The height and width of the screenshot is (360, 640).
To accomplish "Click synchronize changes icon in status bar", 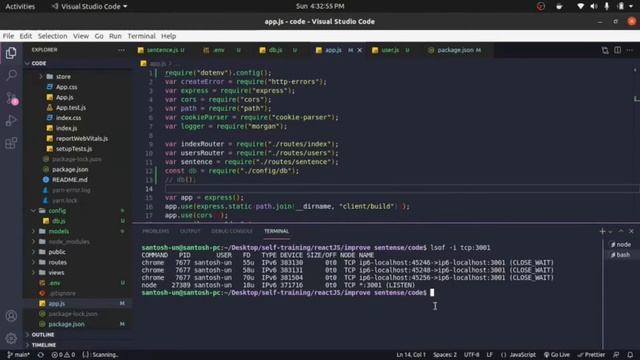I will [41, 355].
